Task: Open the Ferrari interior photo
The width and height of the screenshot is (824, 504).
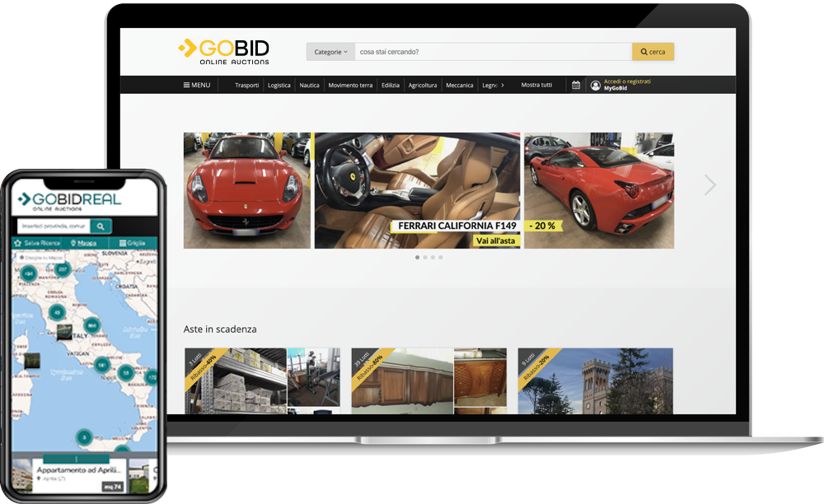Action: coord(417,190)
